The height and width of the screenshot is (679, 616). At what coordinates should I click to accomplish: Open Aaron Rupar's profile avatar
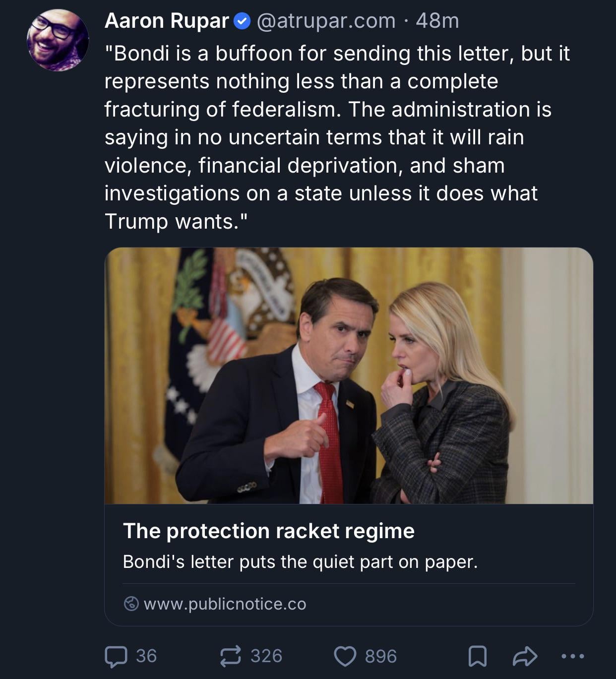(58, 41)
